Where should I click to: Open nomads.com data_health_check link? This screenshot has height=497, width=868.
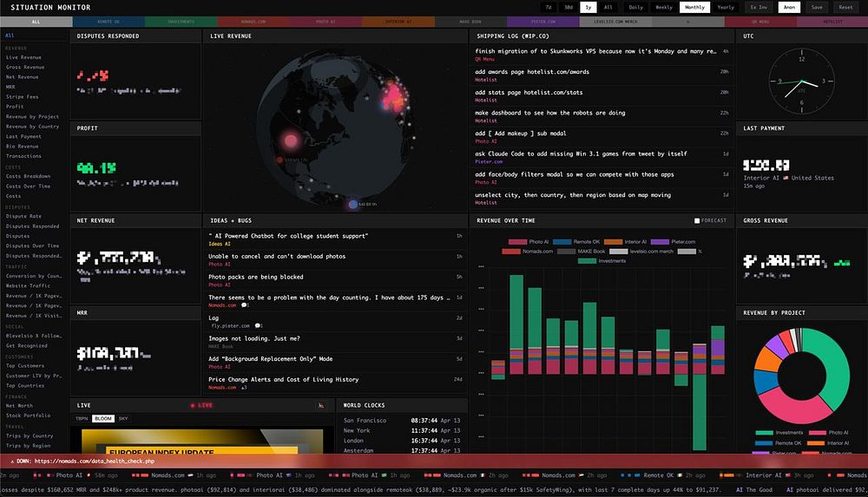[x=95, y=461]
